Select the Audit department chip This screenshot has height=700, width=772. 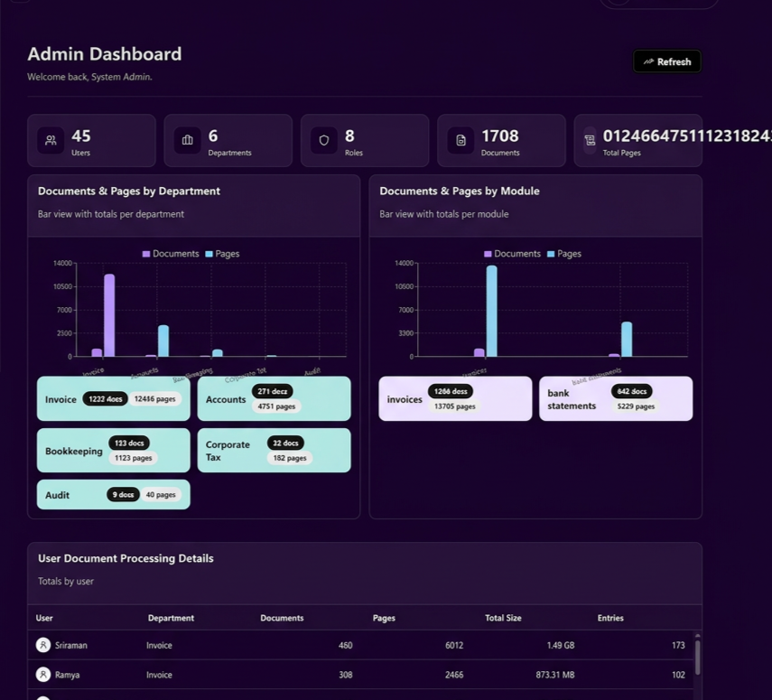pyautogui.click(x=112, y=494)
